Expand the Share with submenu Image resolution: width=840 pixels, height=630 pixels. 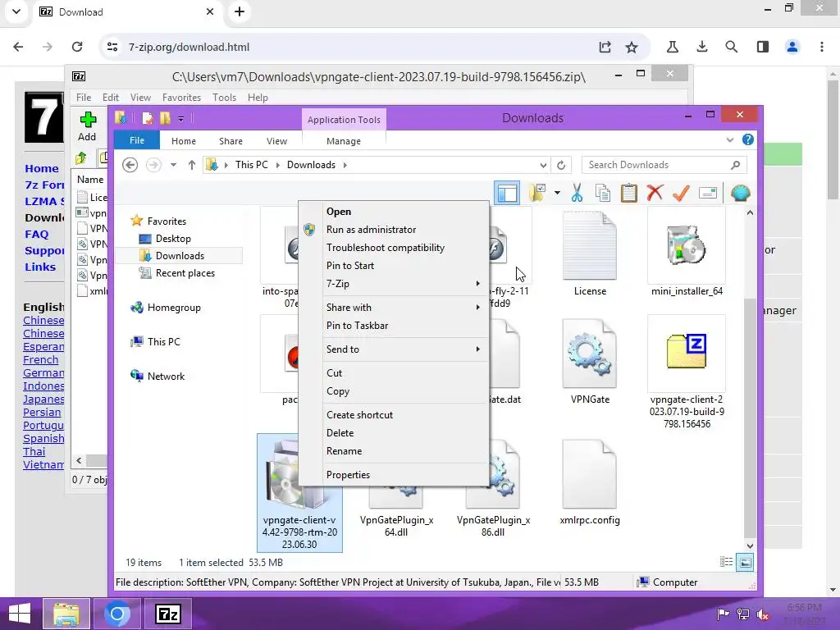pos(394,308)
